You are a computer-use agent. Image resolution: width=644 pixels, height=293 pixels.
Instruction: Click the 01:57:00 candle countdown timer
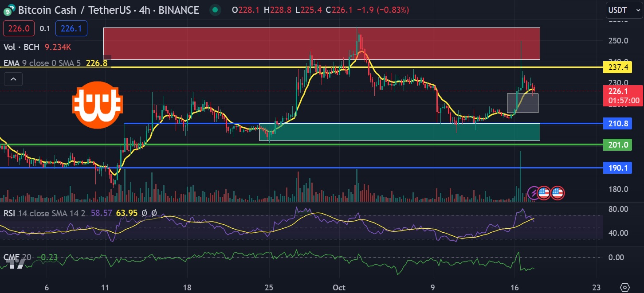(624, 101)
